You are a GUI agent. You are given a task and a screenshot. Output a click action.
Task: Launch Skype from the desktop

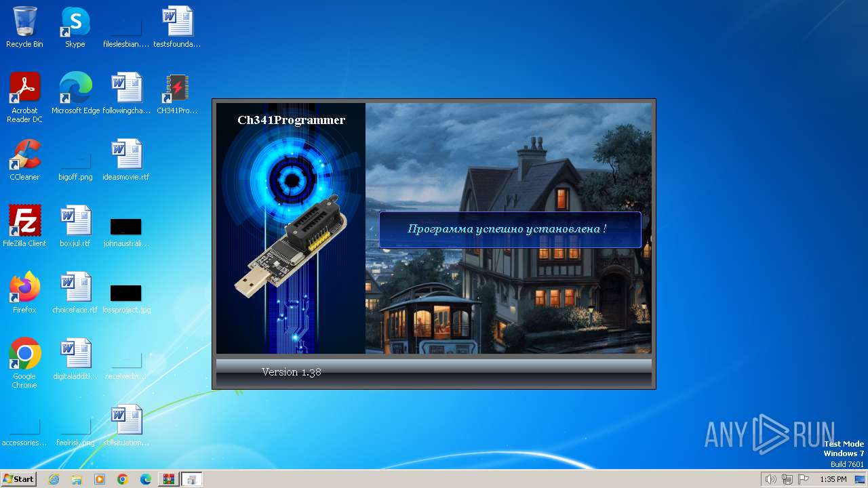75,27
